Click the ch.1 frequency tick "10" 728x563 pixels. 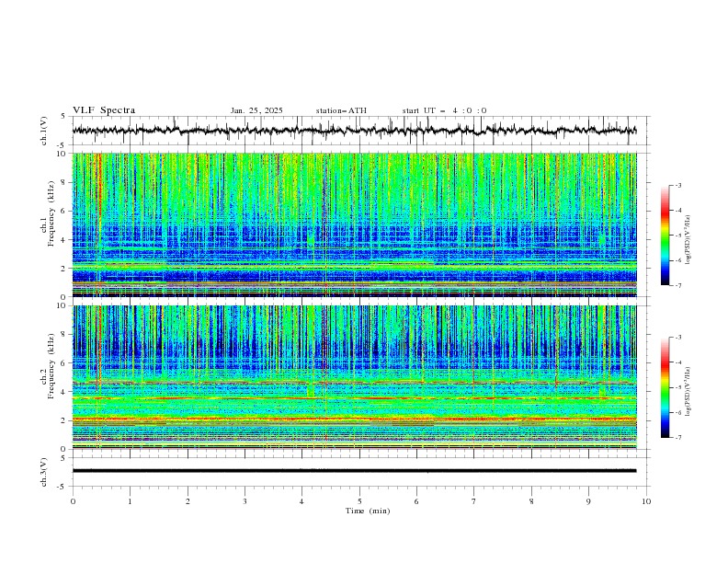pyautogui.click(x=62, y=154)
